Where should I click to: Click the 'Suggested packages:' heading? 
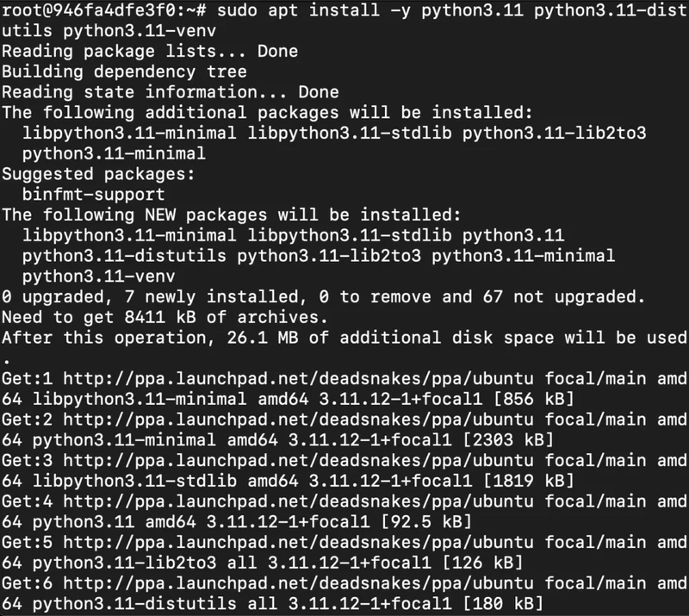(x=98, y=174)
